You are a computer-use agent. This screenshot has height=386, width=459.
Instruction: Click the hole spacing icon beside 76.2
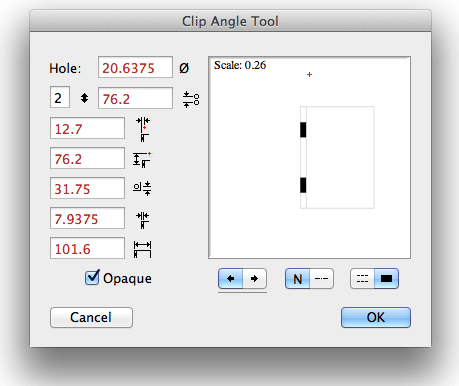pos(191,99)
